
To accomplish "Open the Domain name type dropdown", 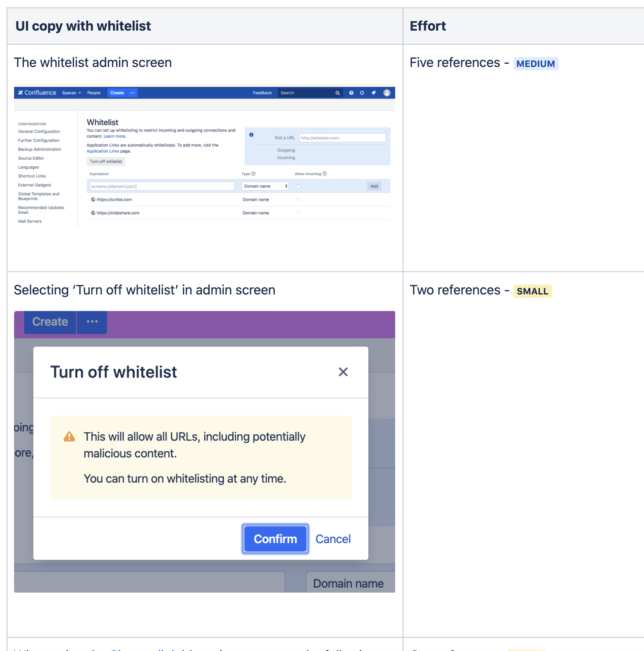I will pyautogui.click(x=265, y=186).
